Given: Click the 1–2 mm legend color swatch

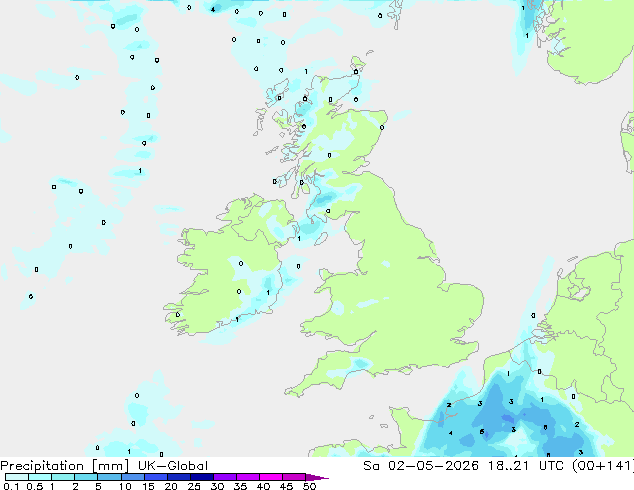Looking at the screenshot, I should pyautogui.click(x=63, y=477).
